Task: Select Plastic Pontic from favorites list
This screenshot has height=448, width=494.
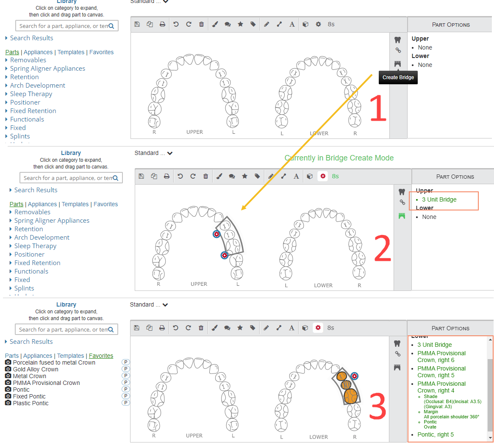Action: 31,403
